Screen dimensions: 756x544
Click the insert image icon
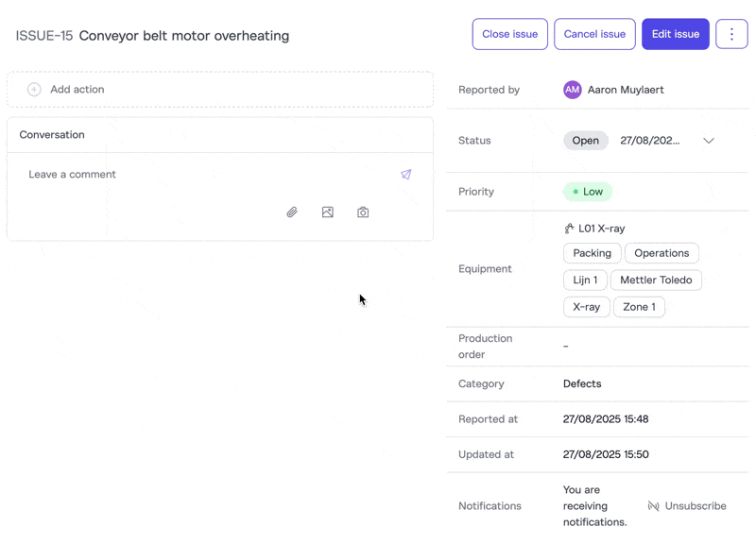tap(327, 212)
